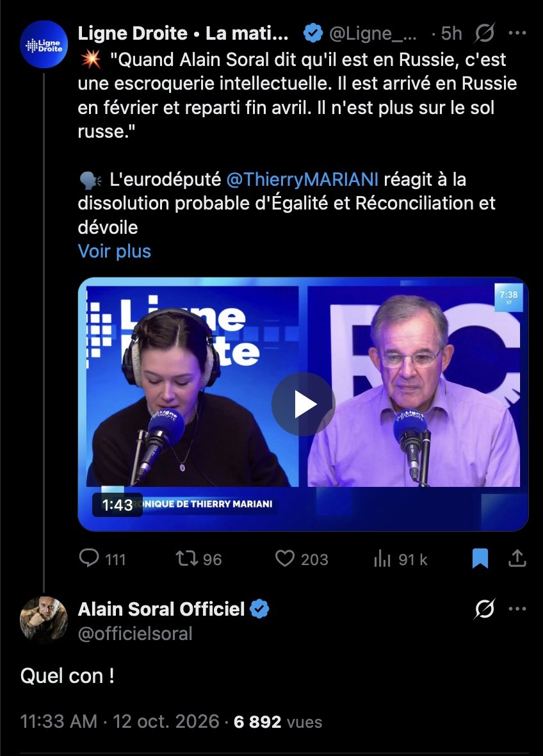Image resolution: width=543 pixels, height=756 pixels.
Task: Repost the tweet with 96 reposts
Action: click(x=186, y=558)
